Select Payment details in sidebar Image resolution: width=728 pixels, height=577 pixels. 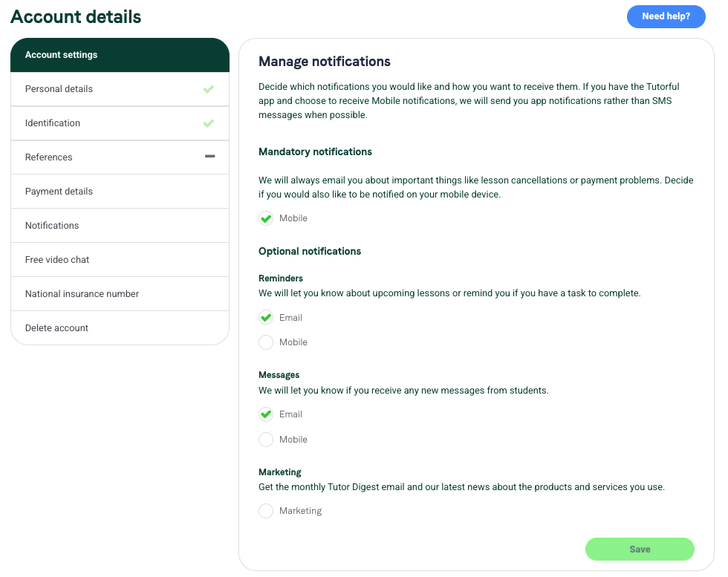pos(120,192)
